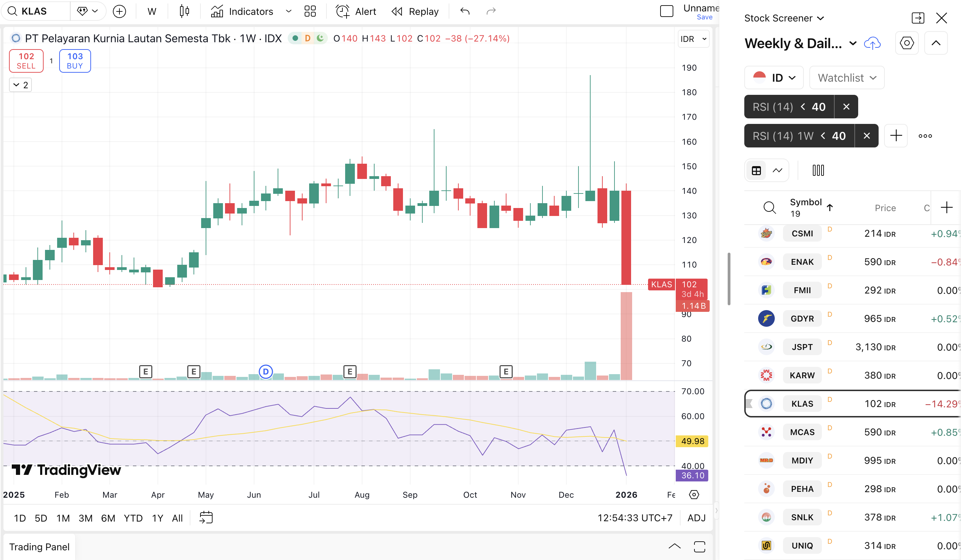This screenshot has width=961, height=560.
Task: Click the undo arrow in toolbar
Action: click(x=465, y=11)
